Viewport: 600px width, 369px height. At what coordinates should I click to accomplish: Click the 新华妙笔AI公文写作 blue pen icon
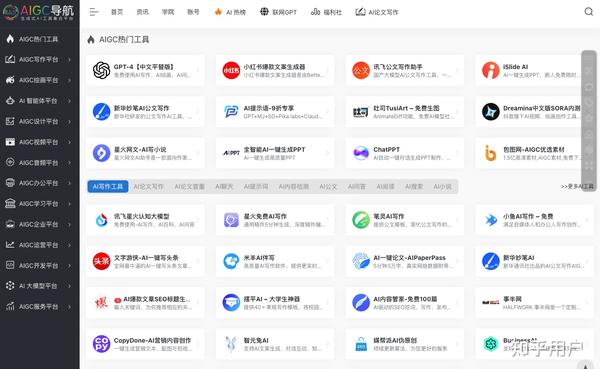tap(101, 112)
